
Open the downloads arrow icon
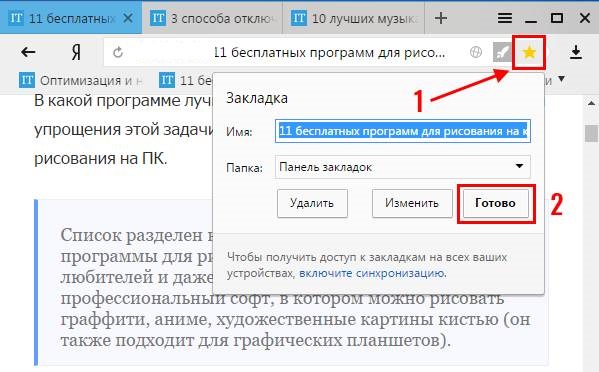[x=576, y=52]
